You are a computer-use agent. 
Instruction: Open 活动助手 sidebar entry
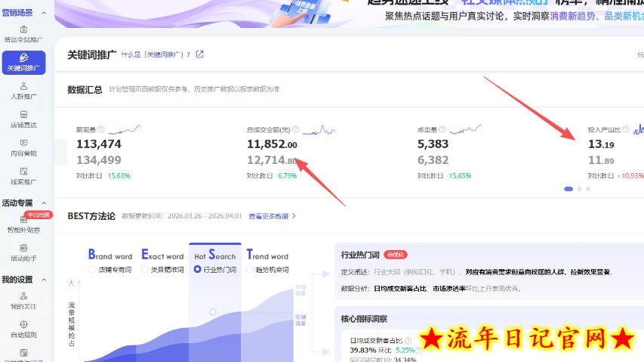click(23, 252)
